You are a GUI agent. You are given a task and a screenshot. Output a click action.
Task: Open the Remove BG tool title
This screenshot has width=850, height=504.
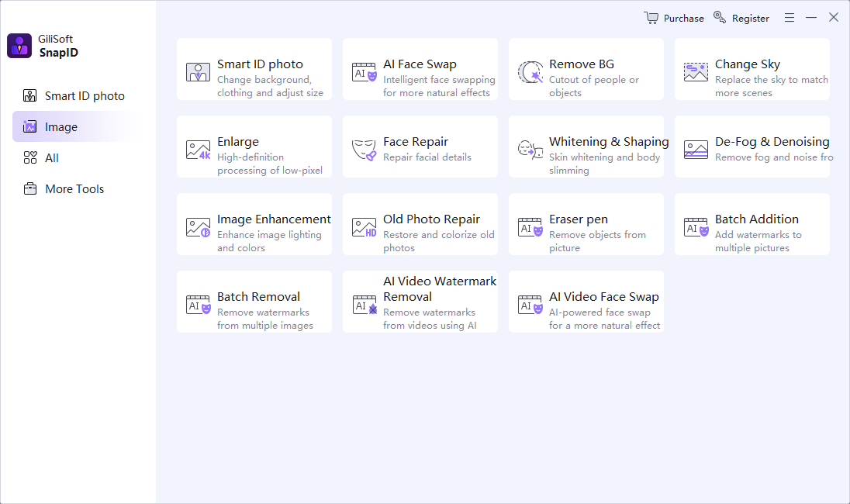[x=582, y=64]
